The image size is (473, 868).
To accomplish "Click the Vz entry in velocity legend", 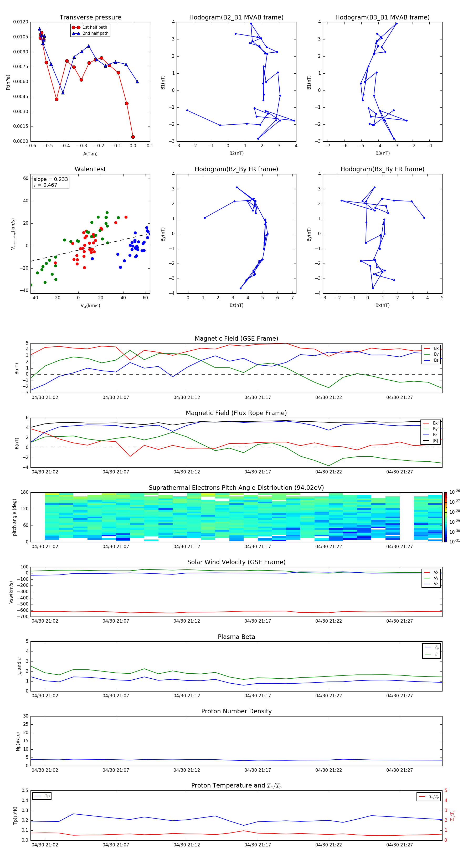I will pos(431,584).
